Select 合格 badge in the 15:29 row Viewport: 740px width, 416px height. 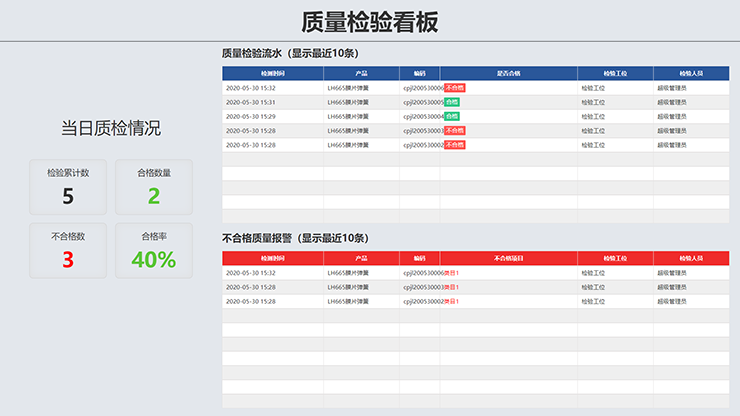[451, 116]
